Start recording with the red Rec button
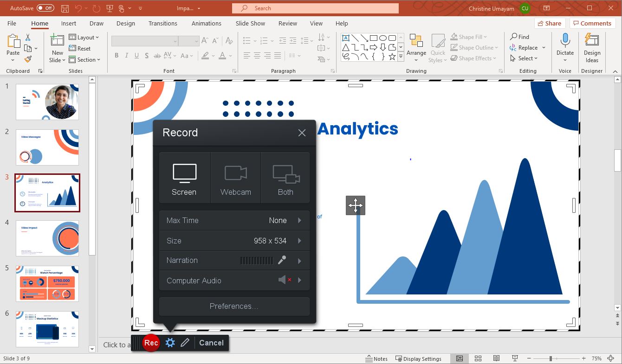Screen dimensions: 622x364 tap(151, 343)
